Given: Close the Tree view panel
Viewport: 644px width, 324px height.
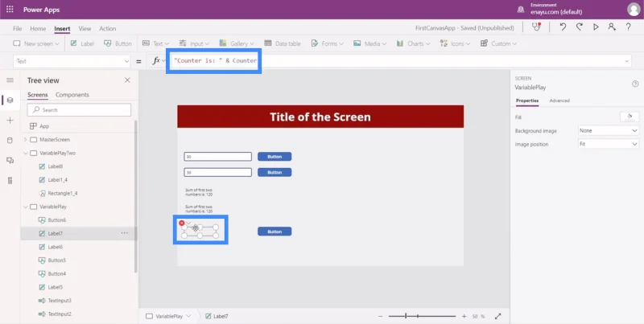Looking at the screenshot, I should coord(127,80).
